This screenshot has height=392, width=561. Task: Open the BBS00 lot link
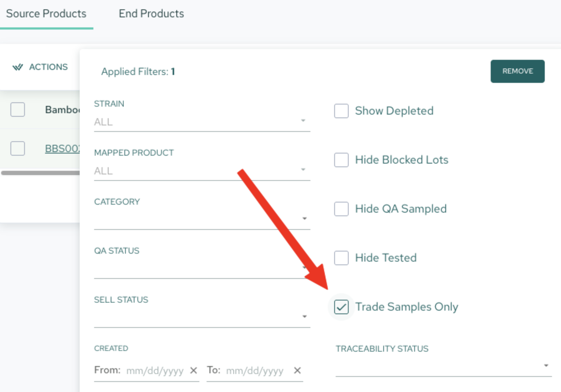coord(62,148)
